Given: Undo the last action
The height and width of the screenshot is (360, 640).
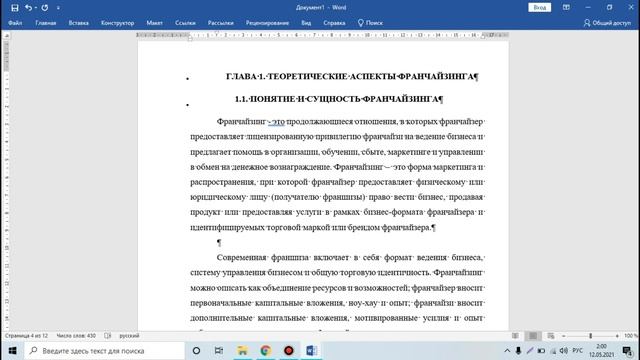Looking at the screenshot, I should (x=28, y=8).
